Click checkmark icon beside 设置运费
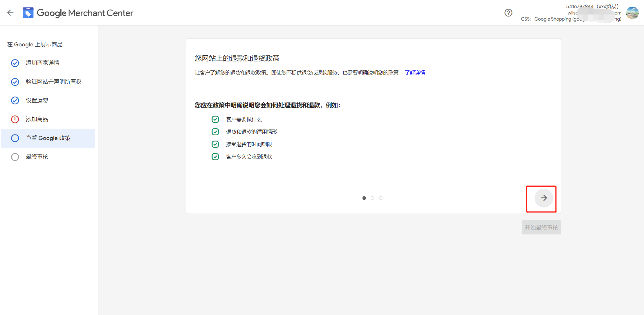This screenshot has height=315, width=644. coord(15,101)
